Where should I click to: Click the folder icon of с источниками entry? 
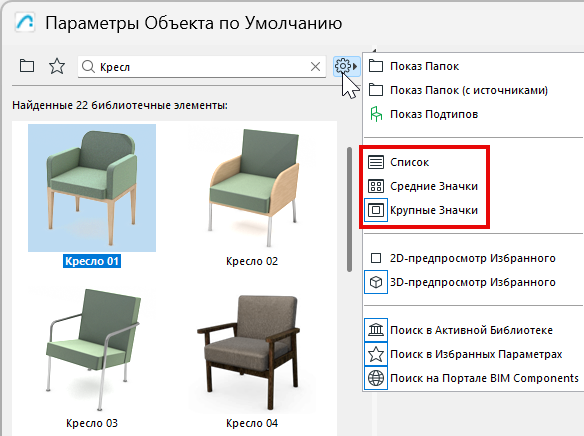[x=376, y=90]
